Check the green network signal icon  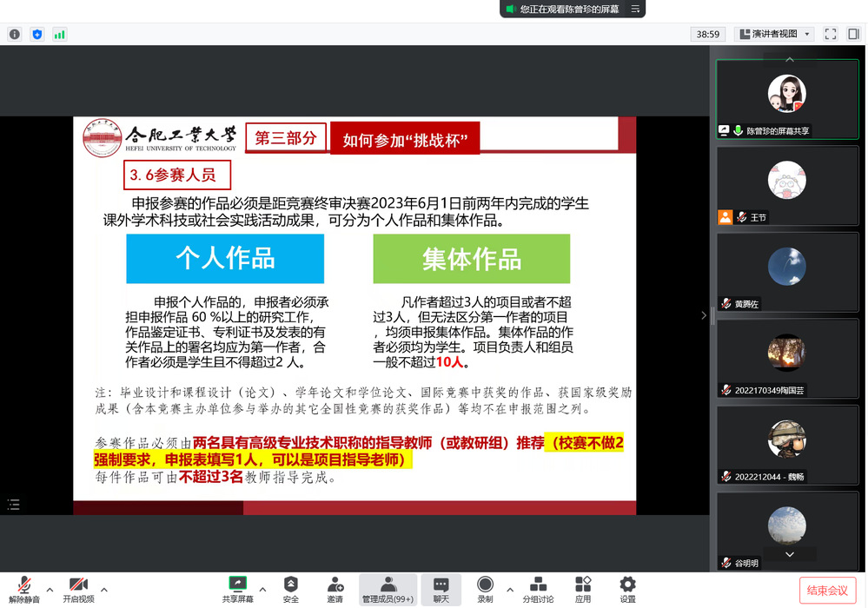[59, 34]
